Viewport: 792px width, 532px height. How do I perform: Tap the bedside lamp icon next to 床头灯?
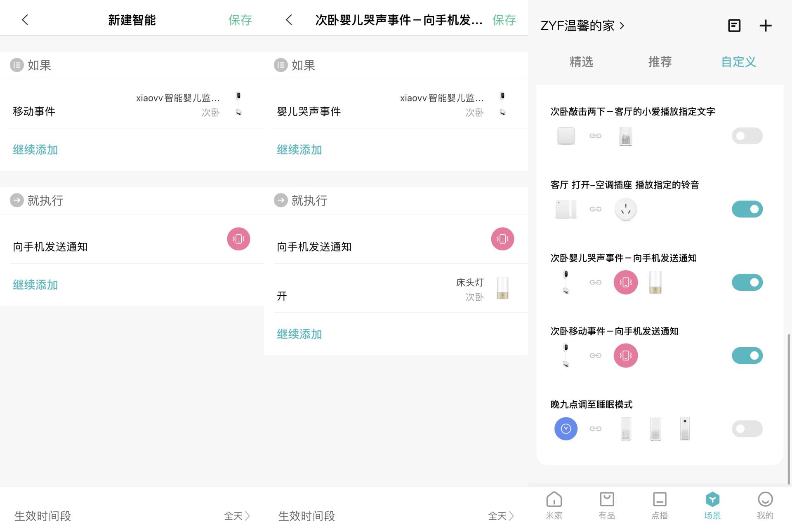click(x=502, y=288)
